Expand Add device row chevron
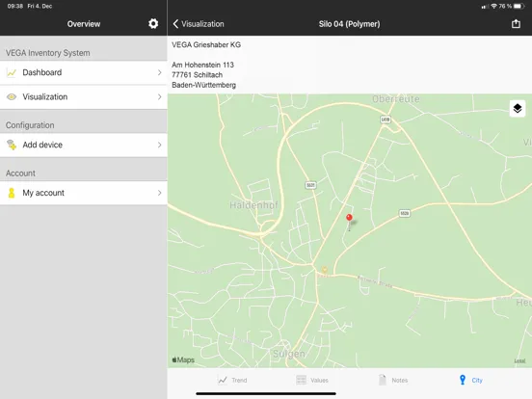Screen dimensions: 532x399 pos(159,145)
